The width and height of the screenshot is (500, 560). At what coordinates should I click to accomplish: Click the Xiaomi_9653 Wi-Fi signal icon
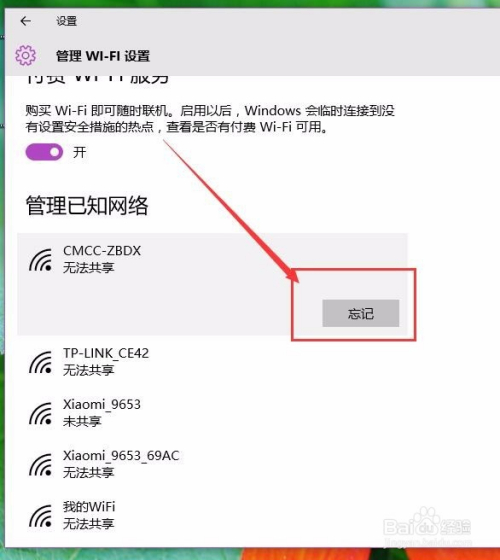[x=40, y=414]
